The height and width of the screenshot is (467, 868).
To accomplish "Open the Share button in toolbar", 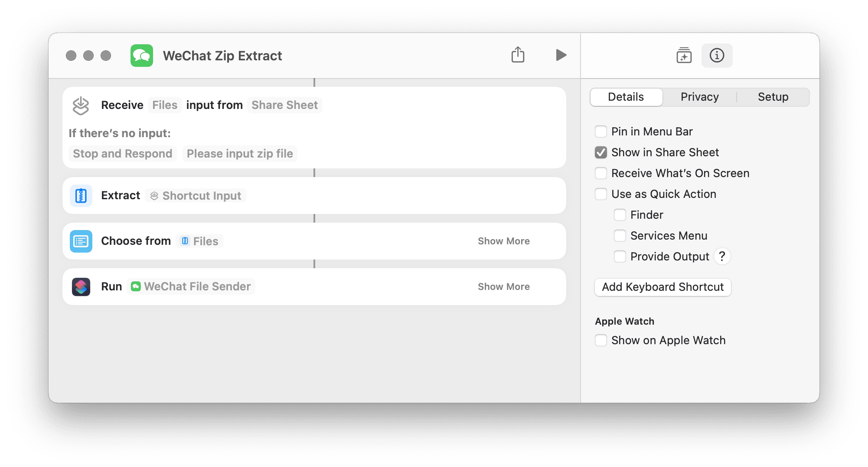I will pyautogui.click(x=518, y=55).
